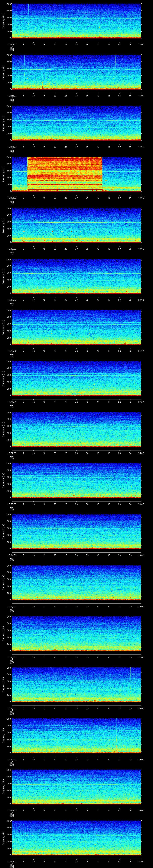Click the 10:20:00 start time label

(x=12, y=351)
